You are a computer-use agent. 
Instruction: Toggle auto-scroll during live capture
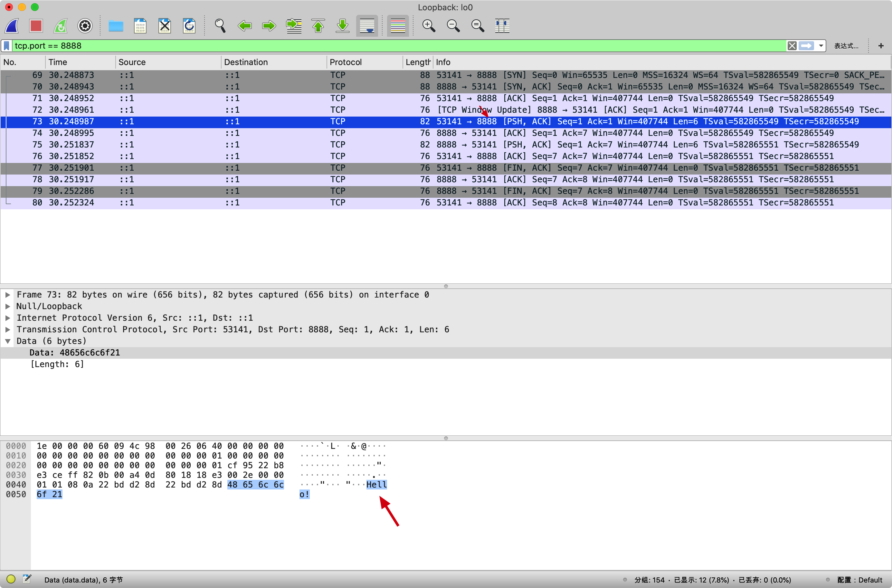[x=367, y=26]
